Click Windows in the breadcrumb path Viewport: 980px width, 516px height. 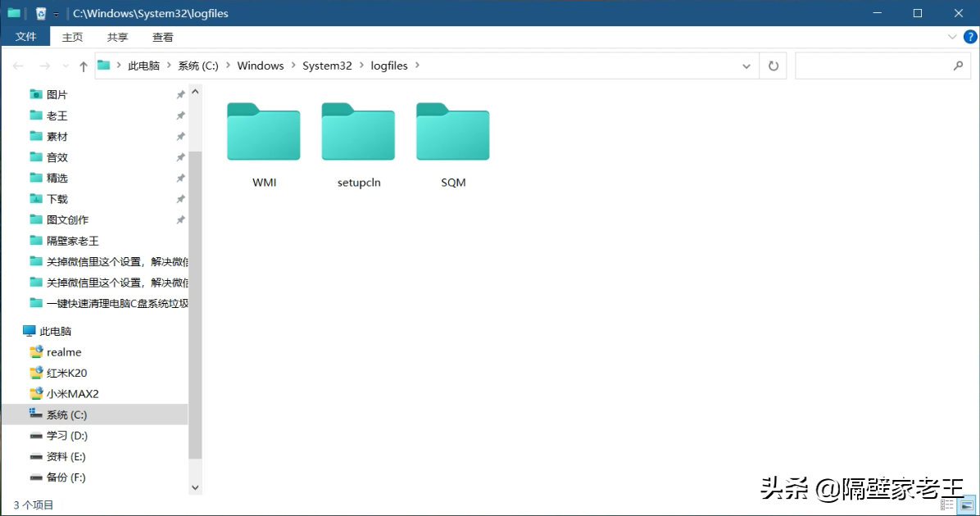click(x=261, y=66)
